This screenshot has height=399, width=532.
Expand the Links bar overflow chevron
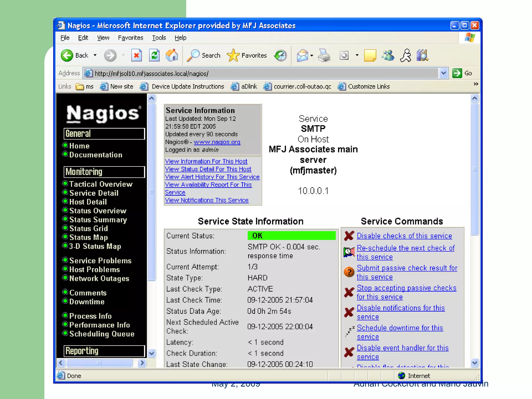tap(476, 84)
